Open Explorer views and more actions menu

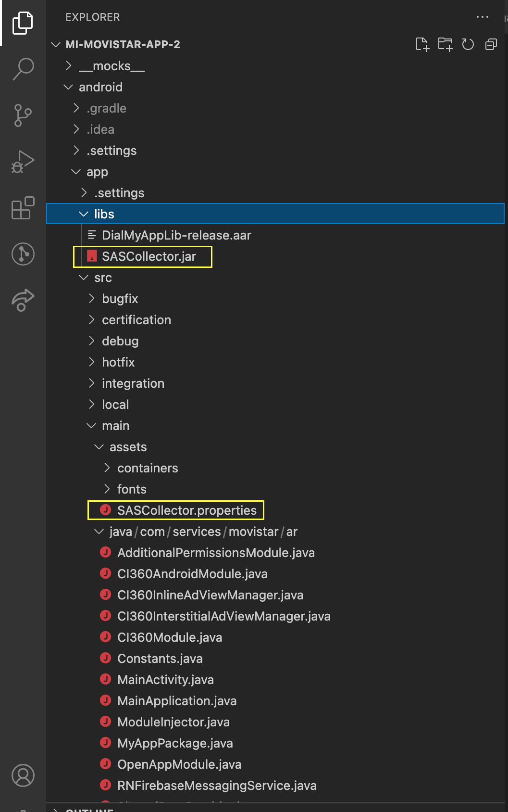[x=483, y=17]
